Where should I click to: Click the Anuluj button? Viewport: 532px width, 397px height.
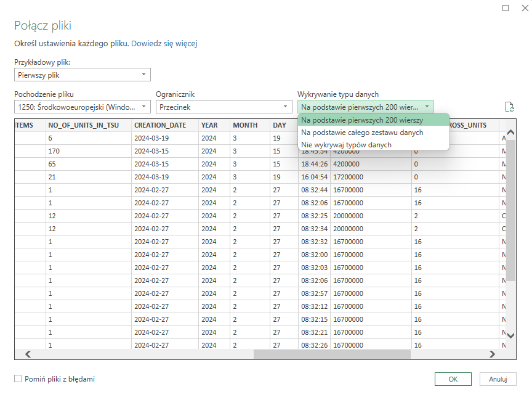pyautogui.click(x=498, y=379)
